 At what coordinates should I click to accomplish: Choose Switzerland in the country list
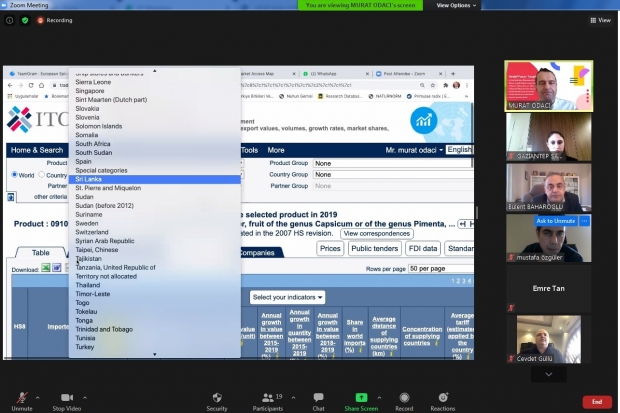coord(92,231)
